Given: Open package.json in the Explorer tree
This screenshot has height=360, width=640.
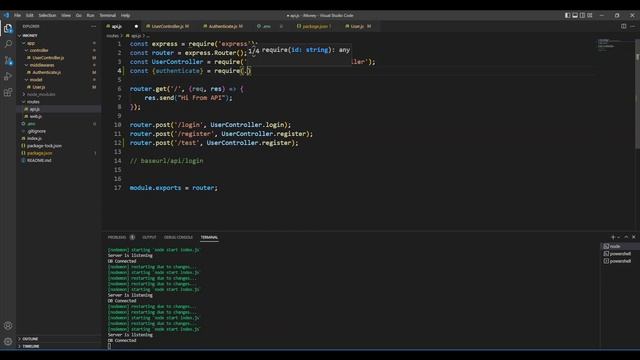Looking at the screenshot, I should click(x=39, y=153).
